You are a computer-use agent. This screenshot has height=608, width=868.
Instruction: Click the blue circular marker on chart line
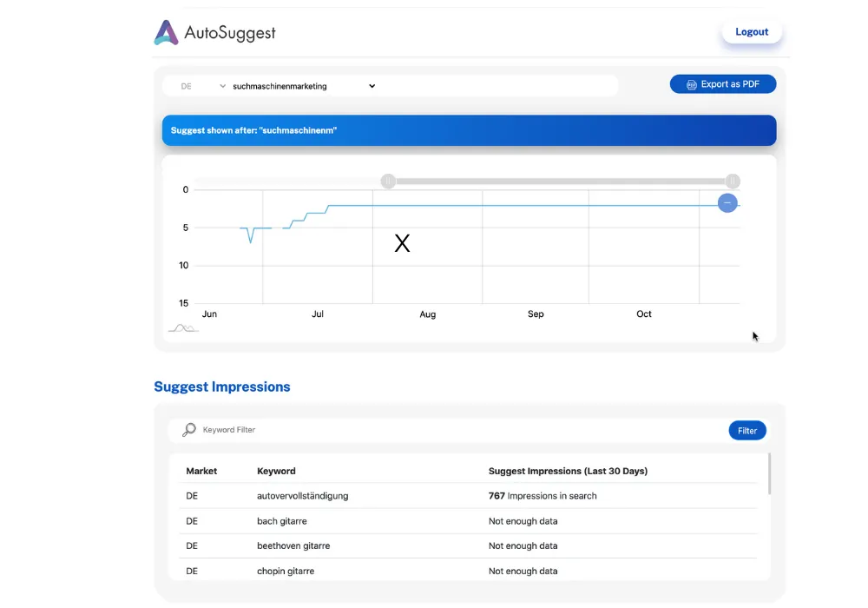tap(727, 203)
